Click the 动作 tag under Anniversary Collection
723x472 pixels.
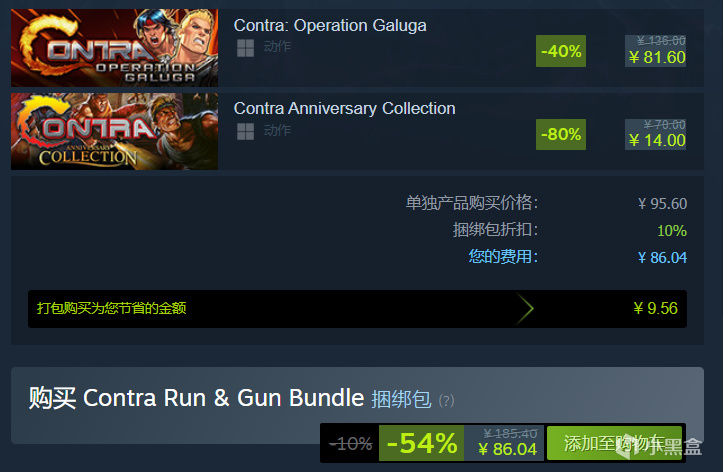[277, 130]
